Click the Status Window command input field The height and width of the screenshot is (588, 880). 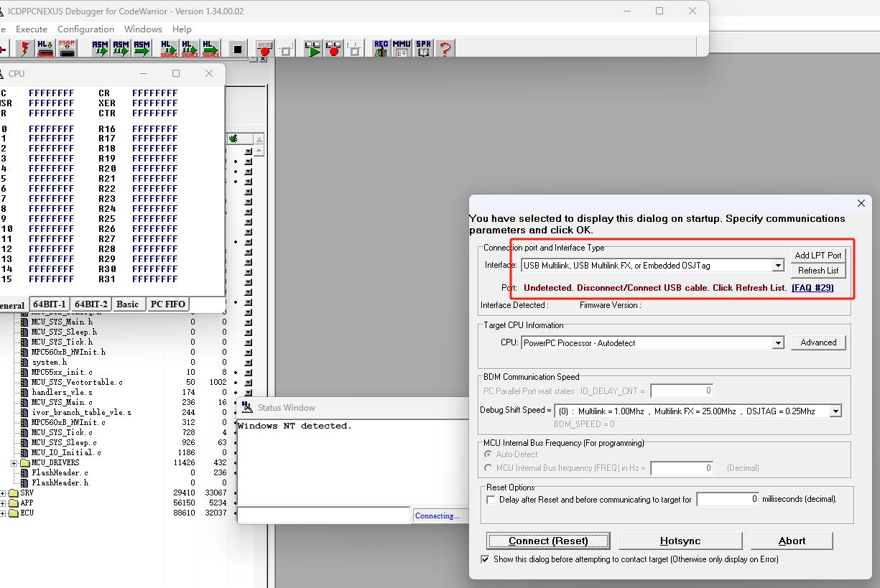point(324,515)
